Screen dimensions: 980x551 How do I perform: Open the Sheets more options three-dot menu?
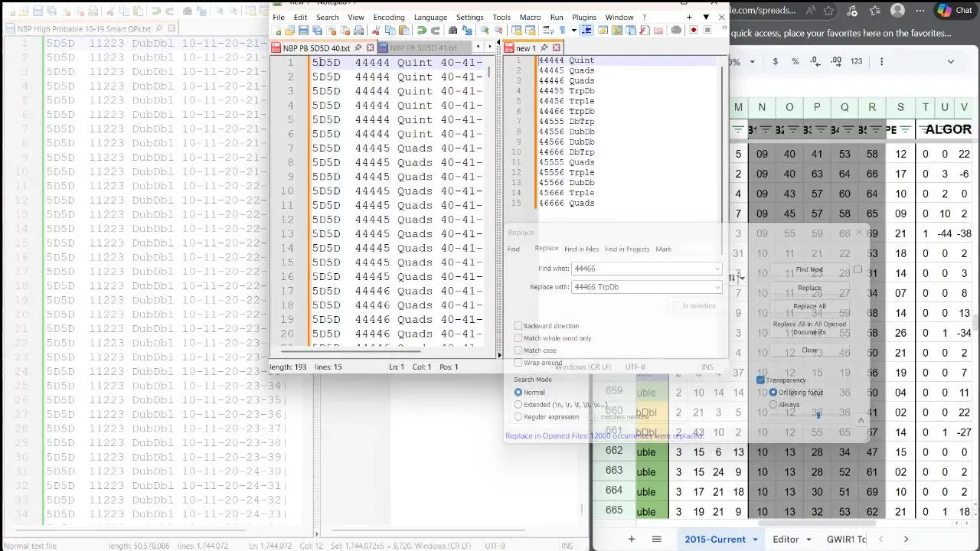click(881, 61)
